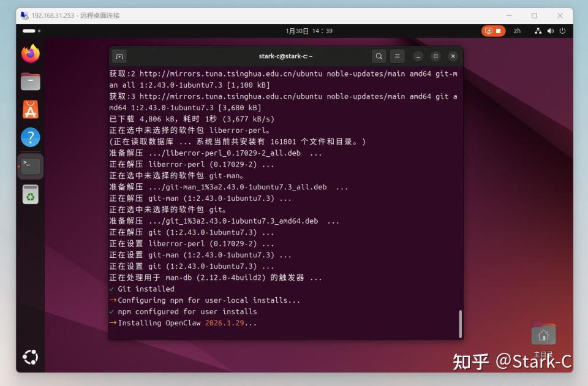The height and width of the screenshot is (386, 588).
Task: Switch the zh input method indicator
Action: tap(517, 31)
